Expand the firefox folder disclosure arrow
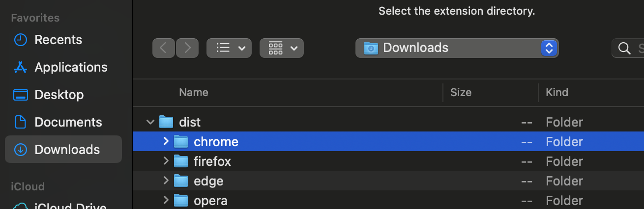The height and width of the screenshot is (209, 644). click(166, 161)
